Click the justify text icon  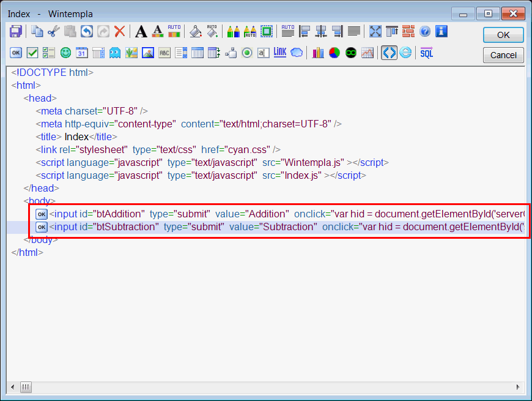354,32
